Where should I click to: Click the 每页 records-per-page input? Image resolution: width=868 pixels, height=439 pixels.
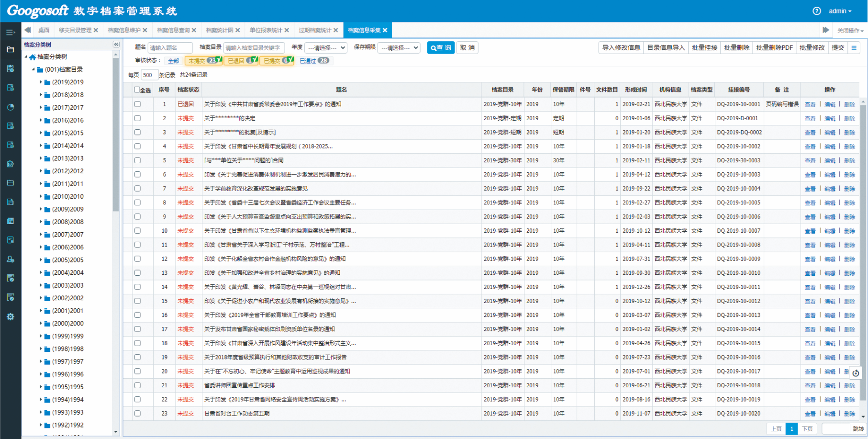149,75
